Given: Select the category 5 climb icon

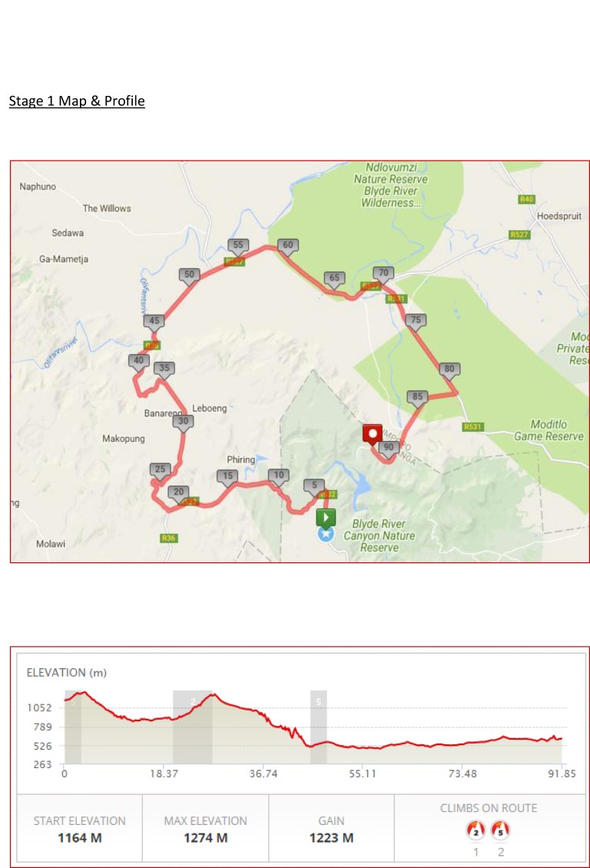Looking at the screenshot, I should [x=500, y=830].
